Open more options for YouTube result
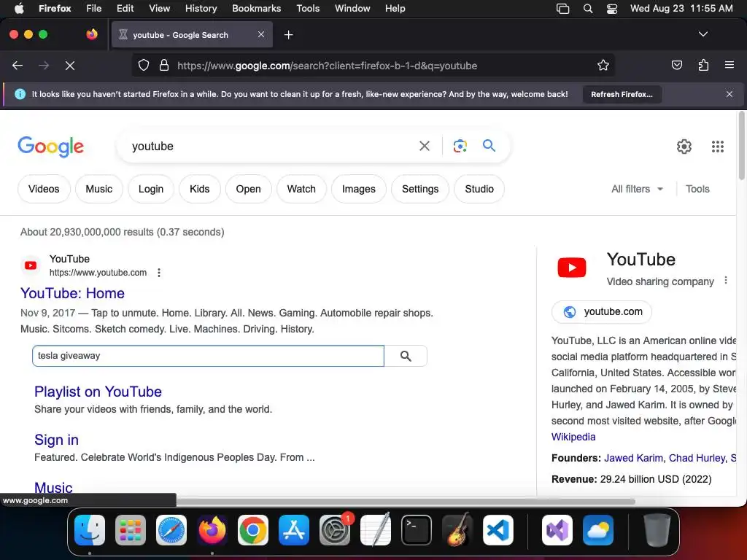 (158, 273)
